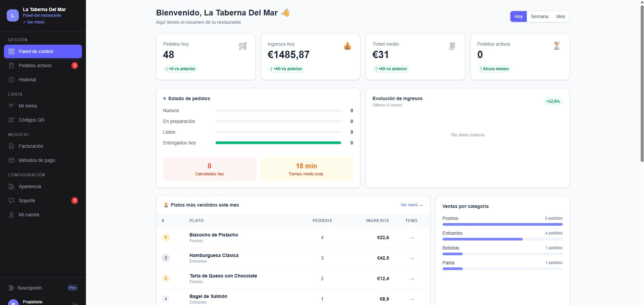
Task: Open Historial in the sidebar
Action: point(43,80)
